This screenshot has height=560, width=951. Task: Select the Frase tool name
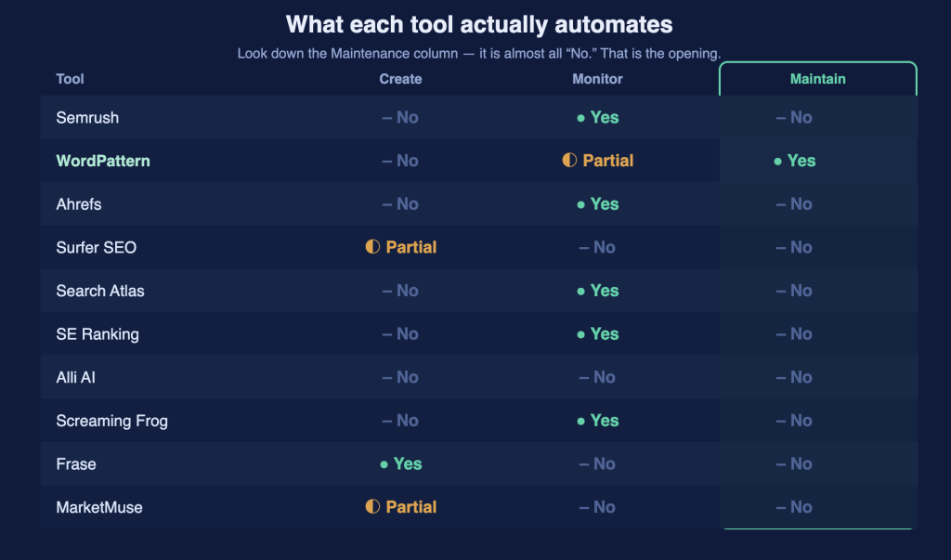click(x=76, y=464)
